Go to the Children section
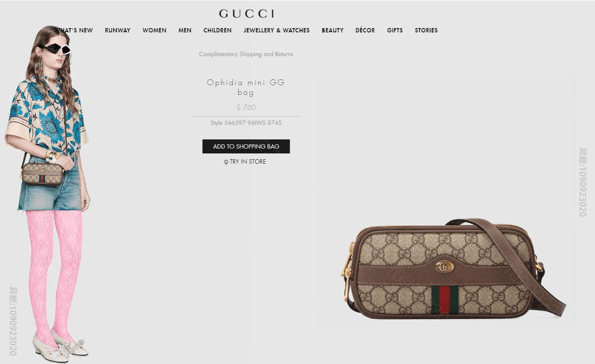 217,30
